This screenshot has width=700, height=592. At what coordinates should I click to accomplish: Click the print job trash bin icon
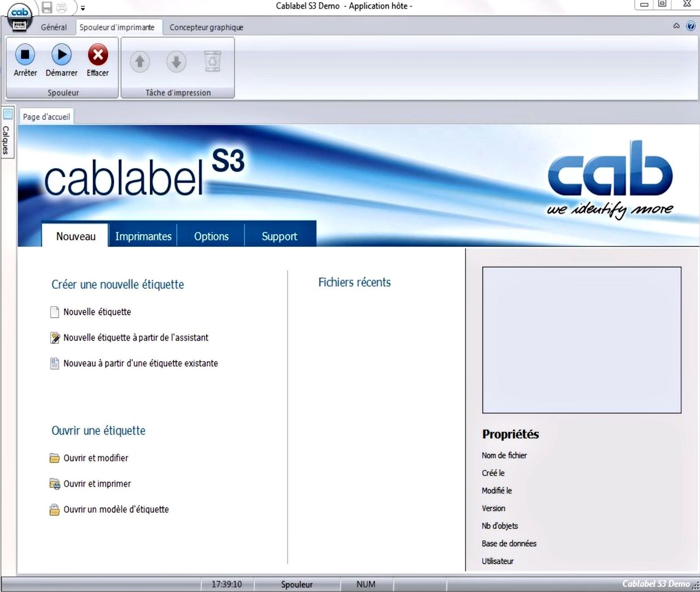pos(212,62)
